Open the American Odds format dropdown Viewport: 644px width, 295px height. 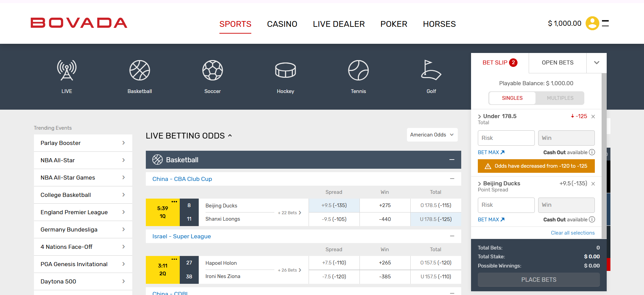tap(432, 135)
